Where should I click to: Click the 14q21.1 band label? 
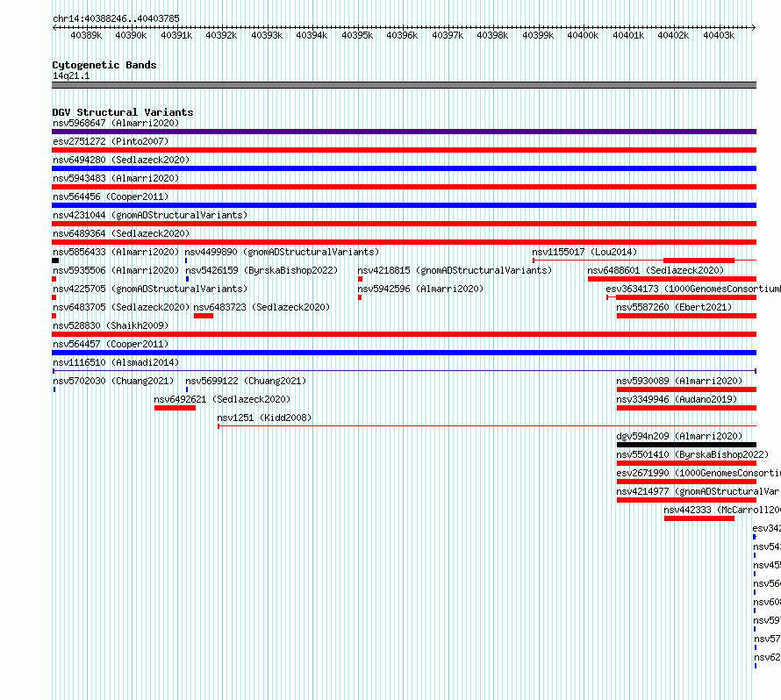[x=71, y=75]
